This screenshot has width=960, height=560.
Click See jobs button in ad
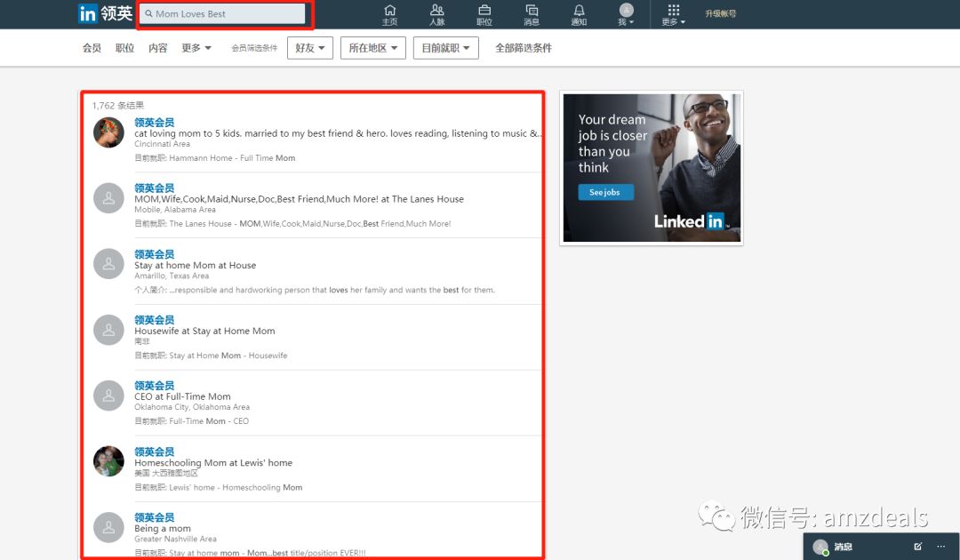(604, 192)
